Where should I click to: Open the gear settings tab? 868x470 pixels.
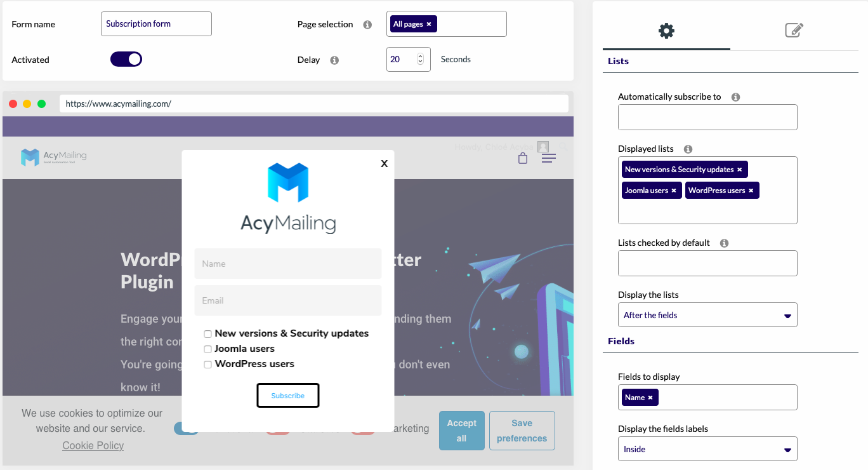(x=666, y=30)
